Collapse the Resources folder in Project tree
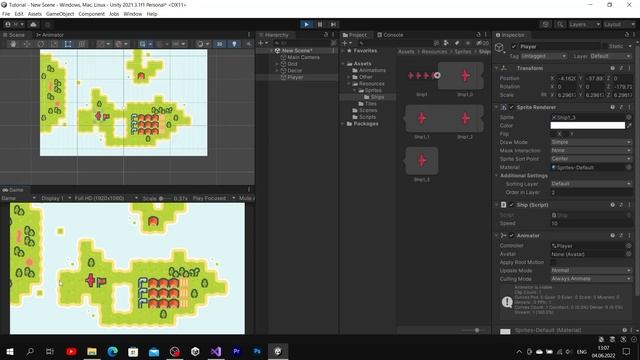Viewport: 640px width, 360px height. [x=349, y=84]
